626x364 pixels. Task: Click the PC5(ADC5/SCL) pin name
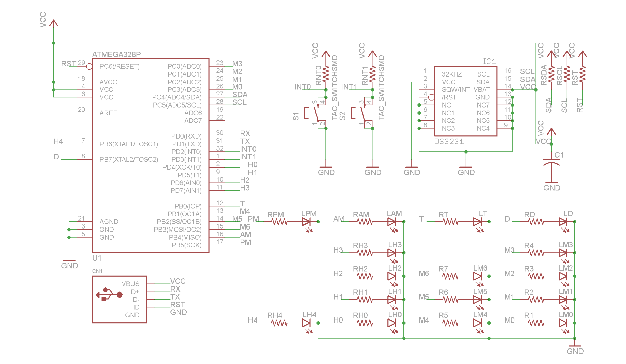click(177, 105)
